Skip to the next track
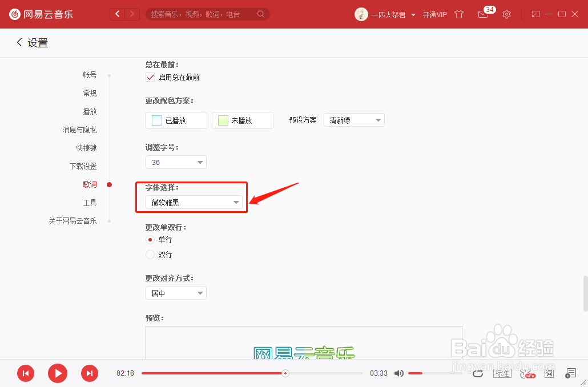The height and width of the screenshot is (387, 588). tap(90, 373)
